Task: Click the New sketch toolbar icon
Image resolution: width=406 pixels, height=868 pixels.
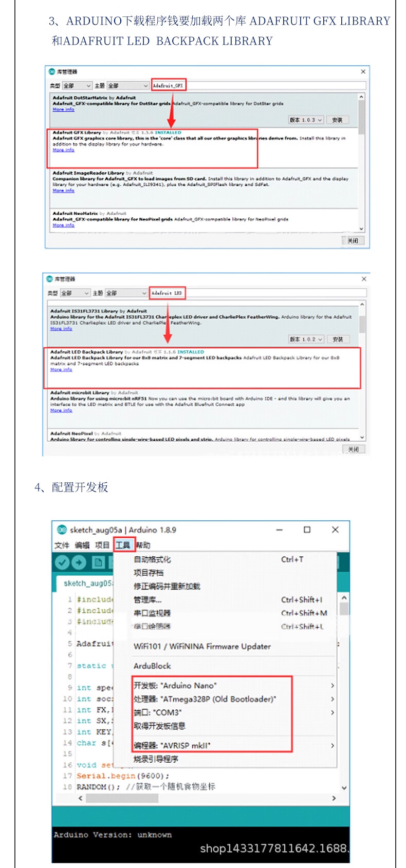Action: pos(98,562)
